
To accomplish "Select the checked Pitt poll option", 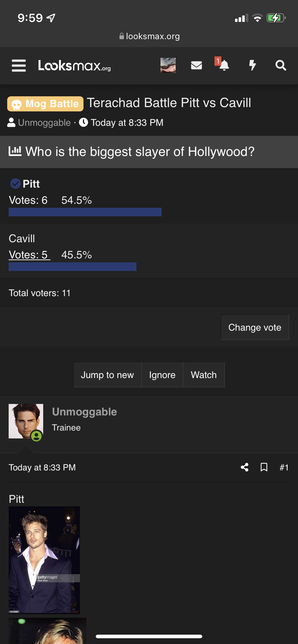I will point(24,184).
